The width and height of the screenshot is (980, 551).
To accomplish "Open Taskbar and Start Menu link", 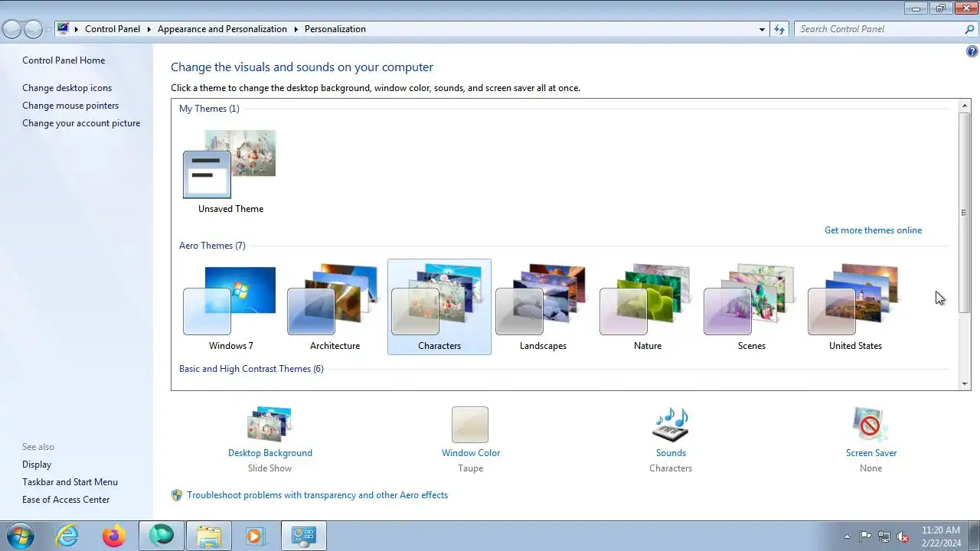I will pyautogui.click(x=70, y=482).
